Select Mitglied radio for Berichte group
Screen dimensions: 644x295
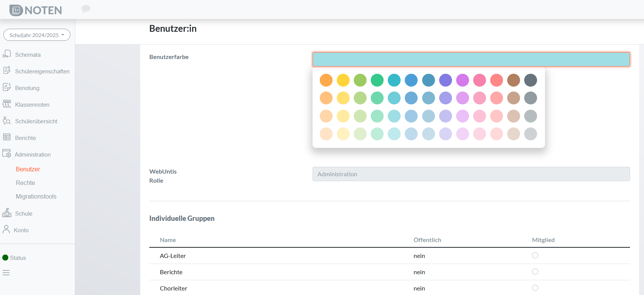(535, 272)
